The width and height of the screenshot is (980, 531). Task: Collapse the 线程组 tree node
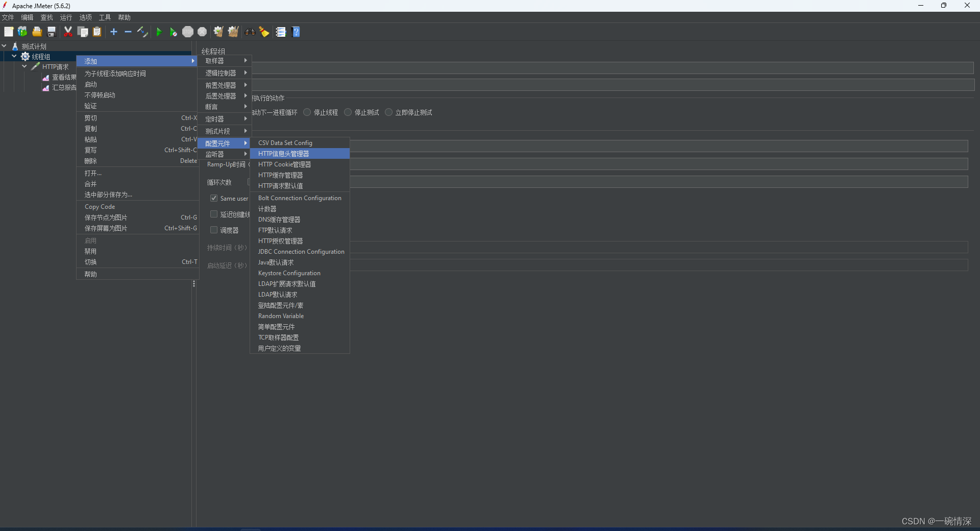(x=14, y=56)
